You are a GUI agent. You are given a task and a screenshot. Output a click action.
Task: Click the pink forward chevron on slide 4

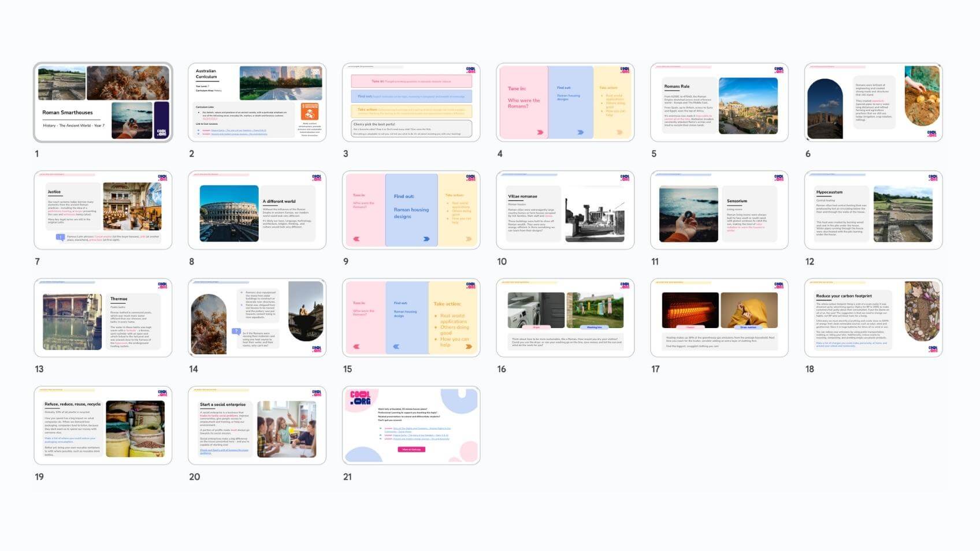pos(540,132)
